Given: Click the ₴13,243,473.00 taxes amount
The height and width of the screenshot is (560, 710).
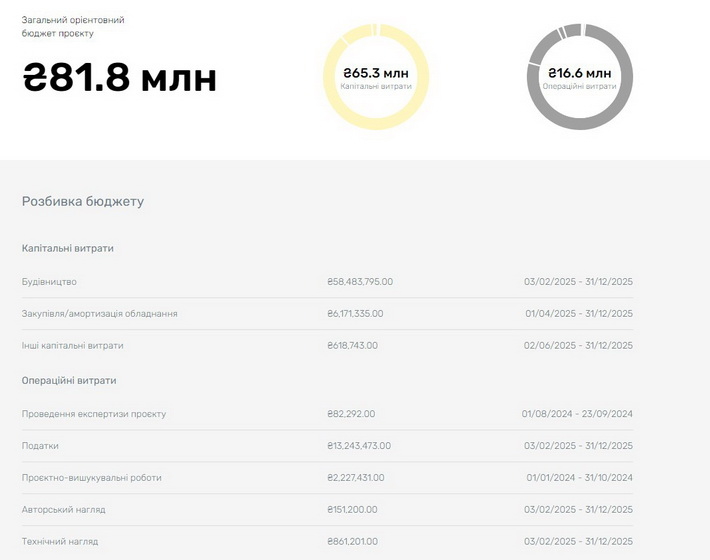Looking at the screenshot, I should click(x=359, y=446).
